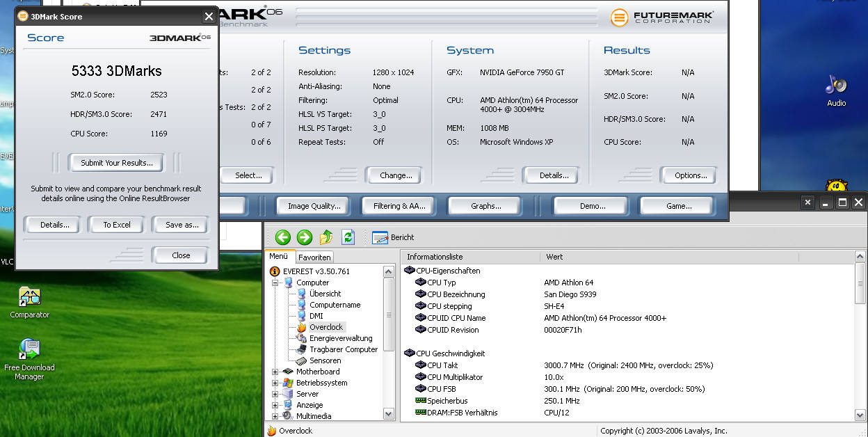The image size is (868, 437).
Task: Export score with the To Excel button
Action: pos(117,225)
